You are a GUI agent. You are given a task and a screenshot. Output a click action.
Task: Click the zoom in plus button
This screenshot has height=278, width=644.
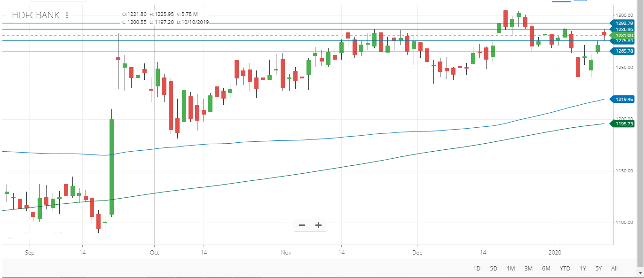pos(318,225)
